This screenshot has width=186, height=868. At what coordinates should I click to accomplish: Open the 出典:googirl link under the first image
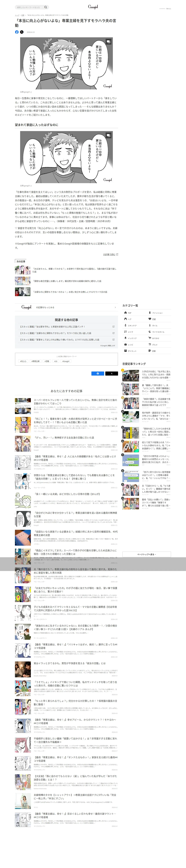[x=26, y=92]
